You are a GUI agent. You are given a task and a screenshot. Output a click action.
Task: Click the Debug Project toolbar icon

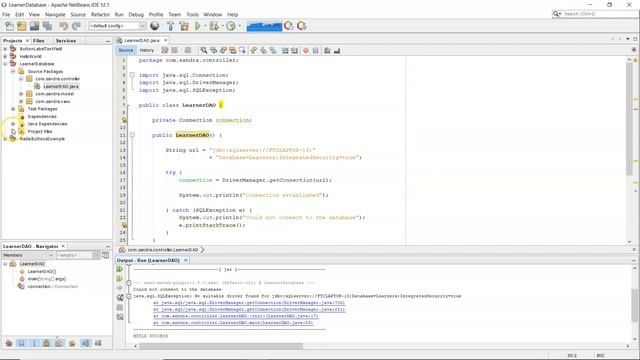(214, 26)
